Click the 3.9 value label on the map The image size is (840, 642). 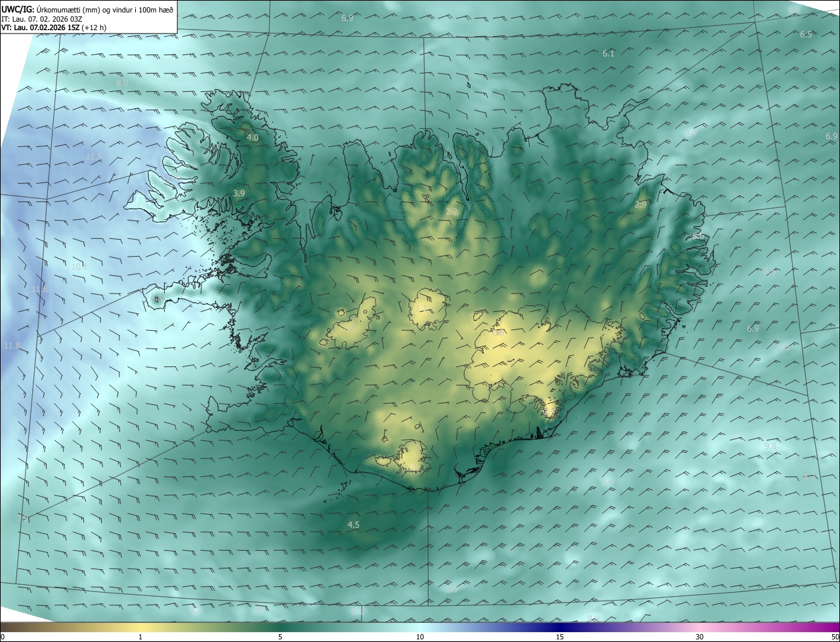pyautogui.click(x=239, y=193)
